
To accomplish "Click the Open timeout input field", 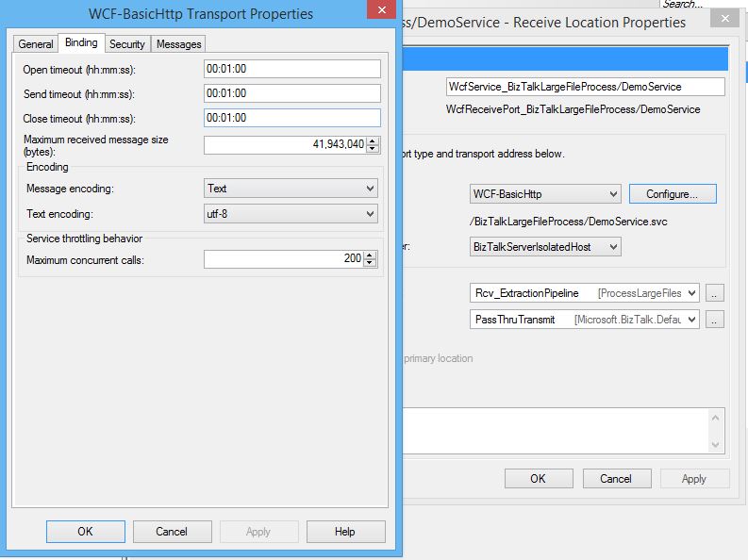I will pos(292,69).
